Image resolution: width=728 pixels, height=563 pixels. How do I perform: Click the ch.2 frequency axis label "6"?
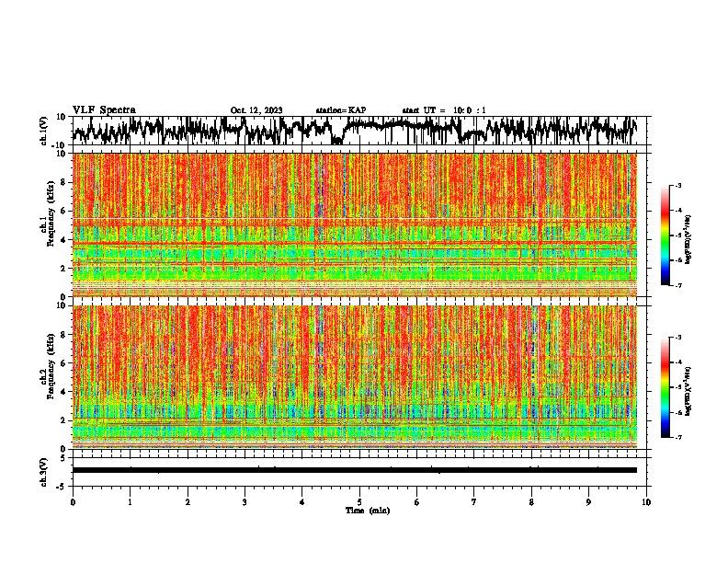[x=64, y=363]
